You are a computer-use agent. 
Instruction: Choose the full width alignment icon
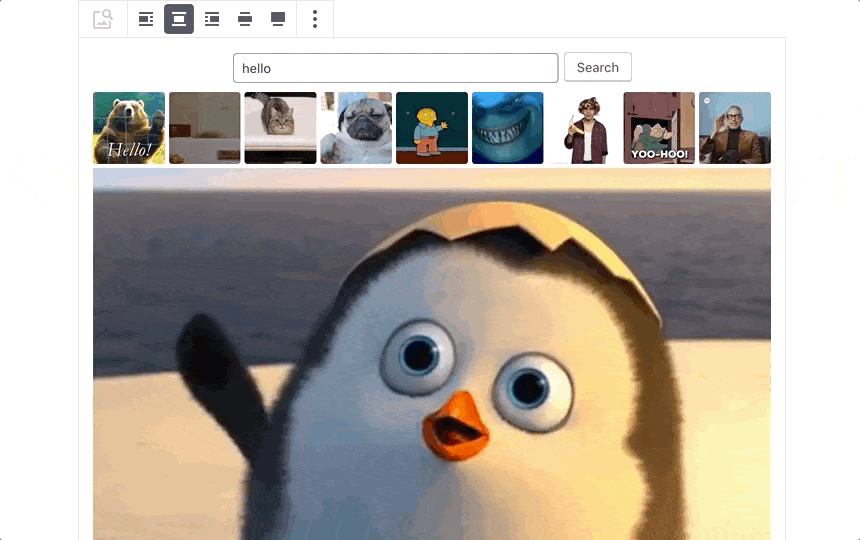point(278,19)
